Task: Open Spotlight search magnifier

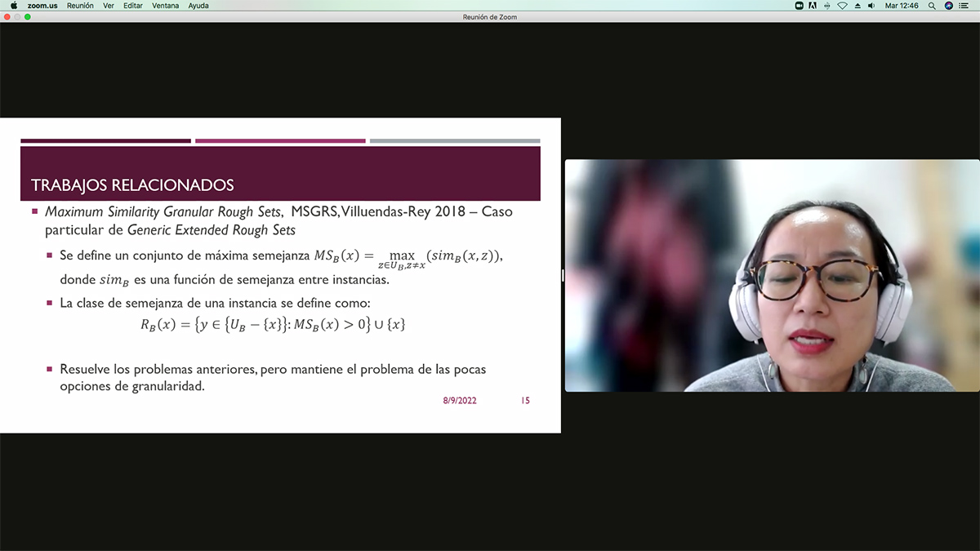Action: 932,5
